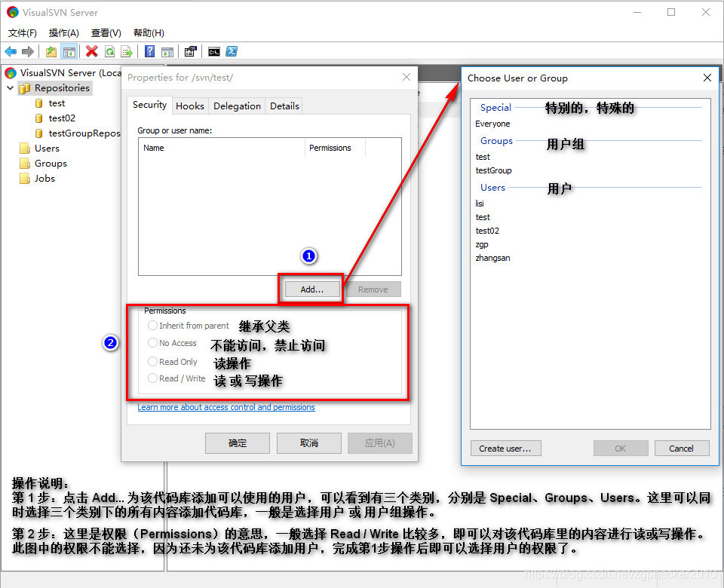Open the access control and permissions link
This screenshot has height=588, width=724.
(226, 407)
